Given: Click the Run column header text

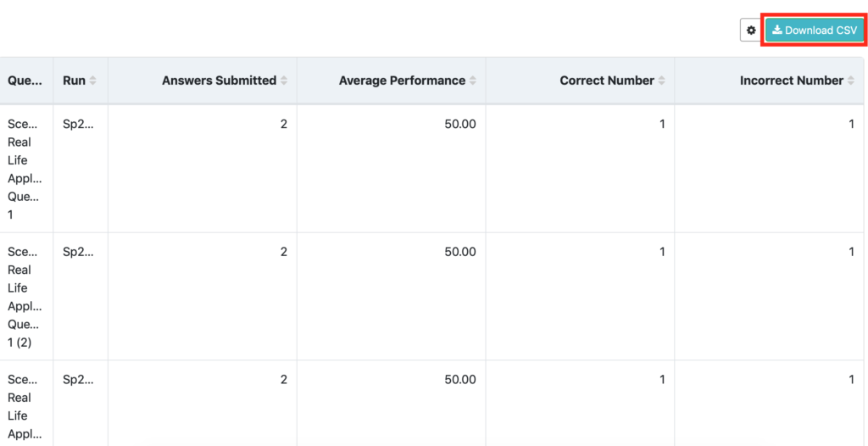Looking at the screenshot, I should pos(75,81).
